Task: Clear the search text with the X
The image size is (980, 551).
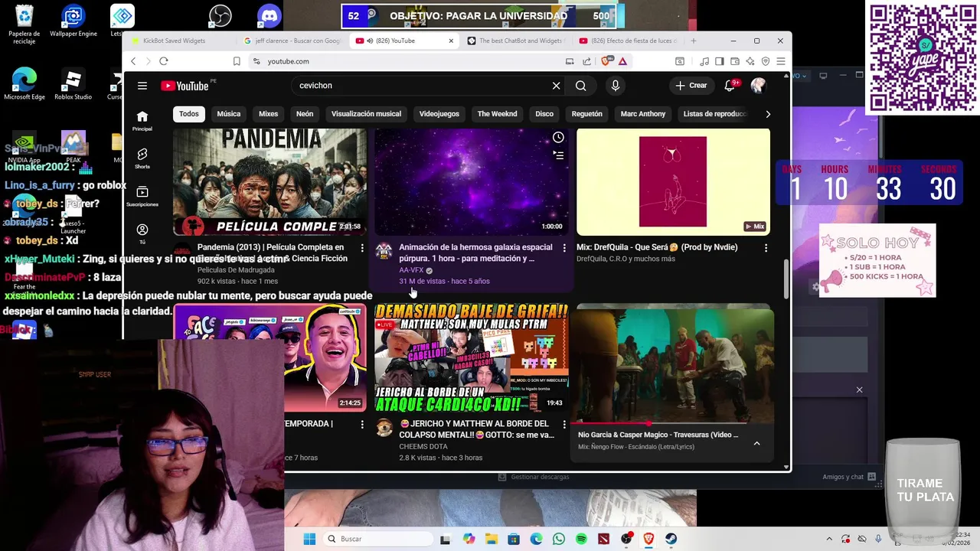Action: pos(557,86)
